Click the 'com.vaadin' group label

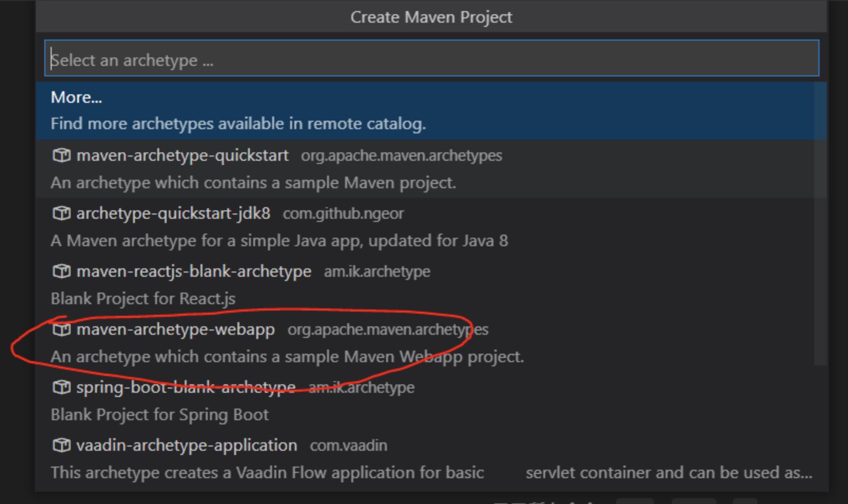click(x=349, y=445)
